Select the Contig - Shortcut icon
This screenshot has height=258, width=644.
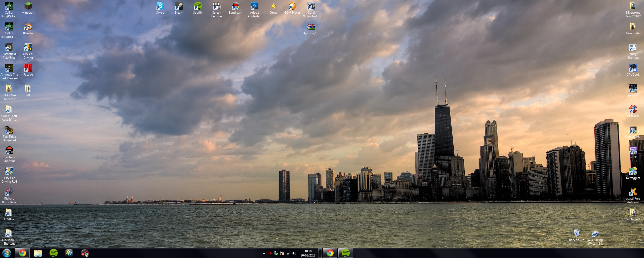tap(633, 51)
